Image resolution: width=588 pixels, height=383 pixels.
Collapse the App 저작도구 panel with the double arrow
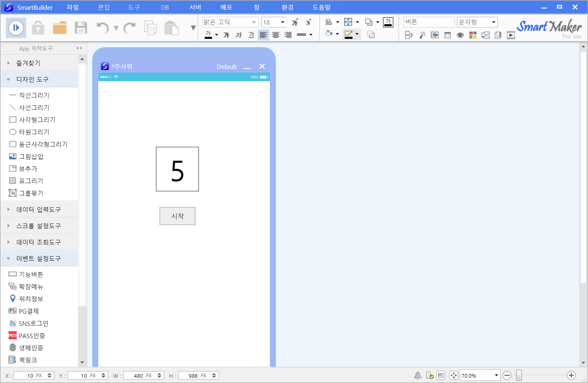(79, 48)
